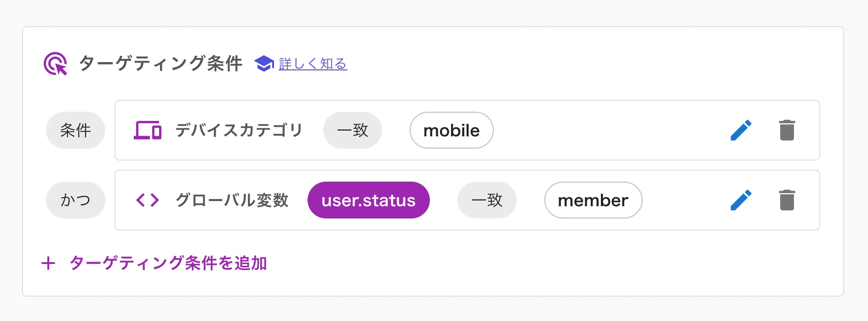Click the user.status variable chip

point(369,200)
